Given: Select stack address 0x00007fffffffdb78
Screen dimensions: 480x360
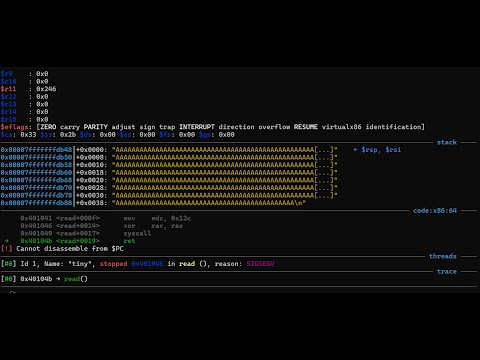Looking at the screenshot, I should tap(36, 195).
